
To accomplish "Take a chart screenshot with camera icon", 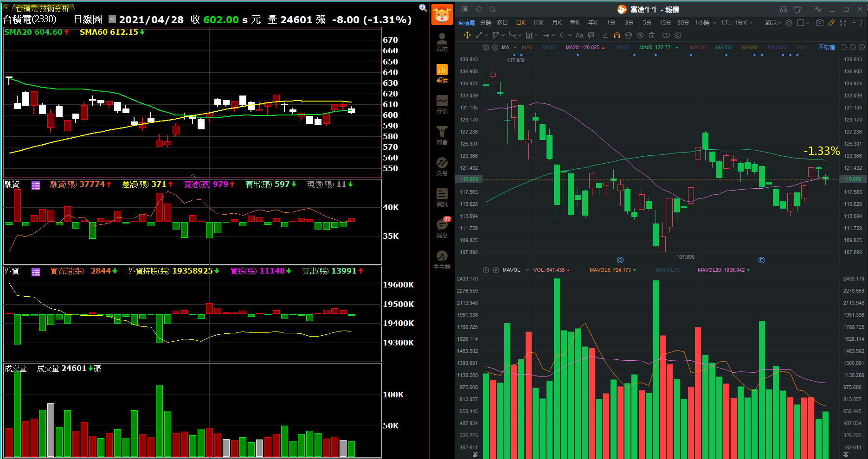I will 820,22.
